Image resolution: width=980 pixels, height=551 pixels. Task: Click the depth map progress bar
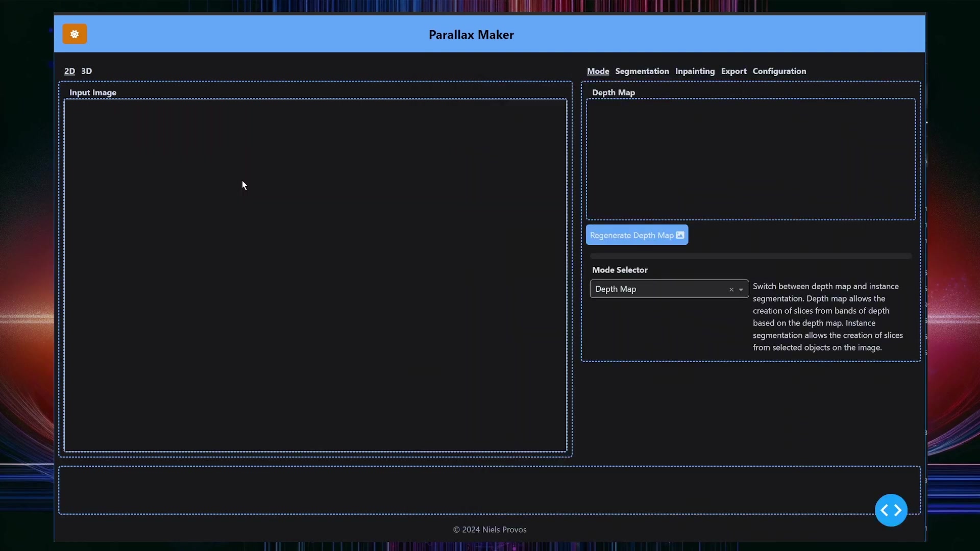point(750,256)
